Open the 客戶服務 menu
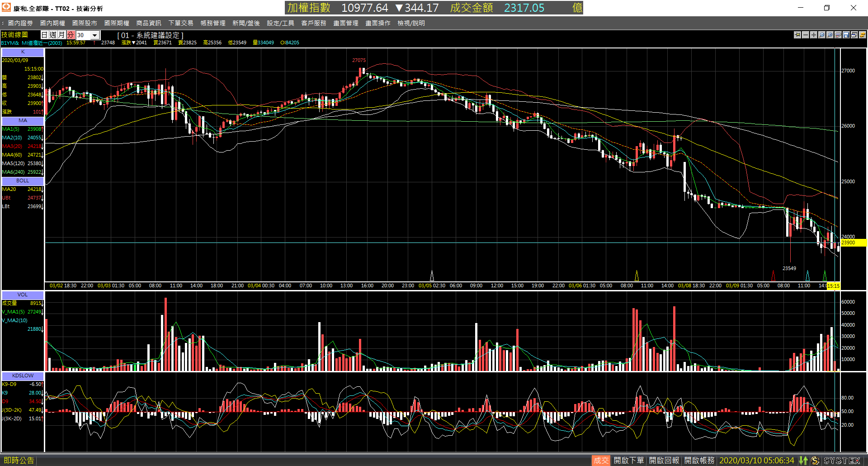 coord(314,23)
